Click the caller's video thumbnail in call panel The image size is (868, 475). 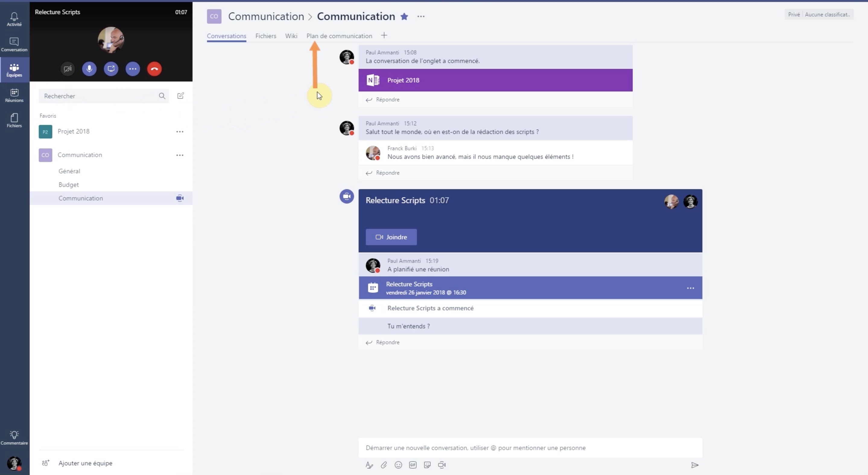[111, 40]
